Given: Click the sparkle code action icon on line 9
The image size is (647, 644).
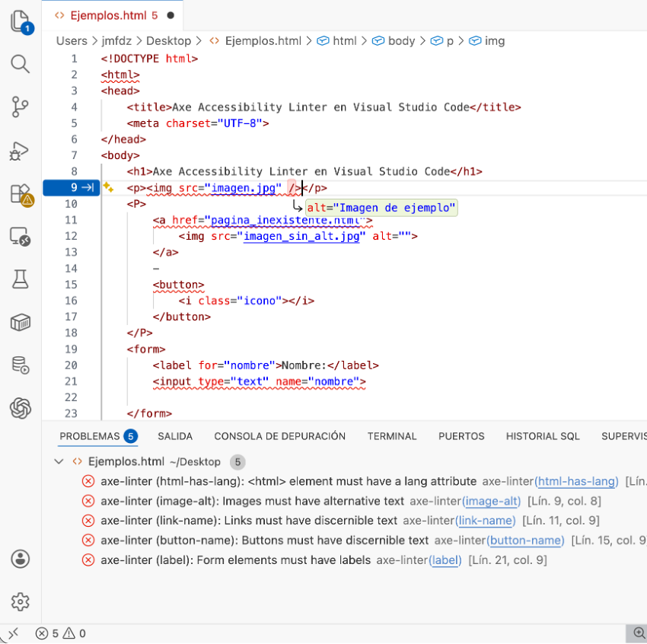Looking at the screenshot, I should point(109,187).
